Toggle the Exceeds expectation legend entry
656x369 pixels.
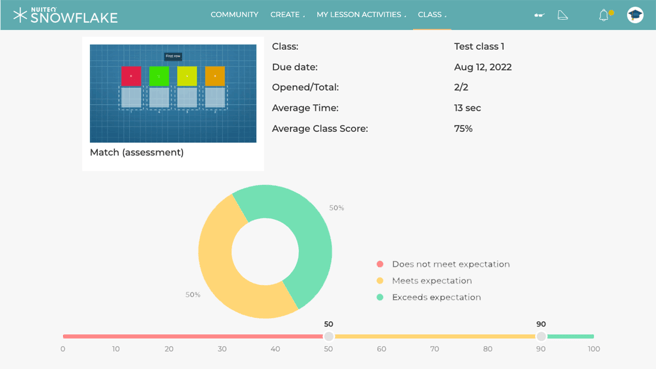[x=428, y=297]
